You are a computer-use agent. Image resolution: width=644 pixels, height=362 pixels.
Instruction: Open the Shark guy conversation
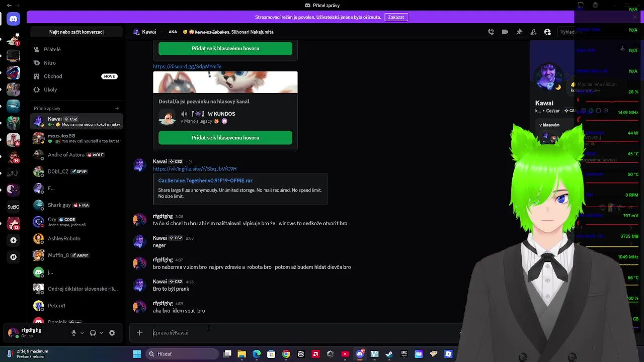tap(76, 205)
